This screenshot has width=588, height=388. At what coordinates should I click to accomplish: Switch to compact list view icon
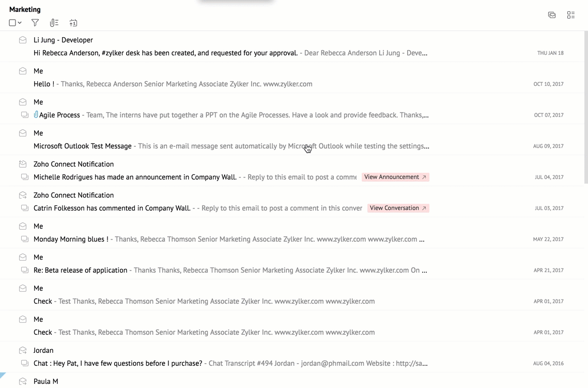570,15
